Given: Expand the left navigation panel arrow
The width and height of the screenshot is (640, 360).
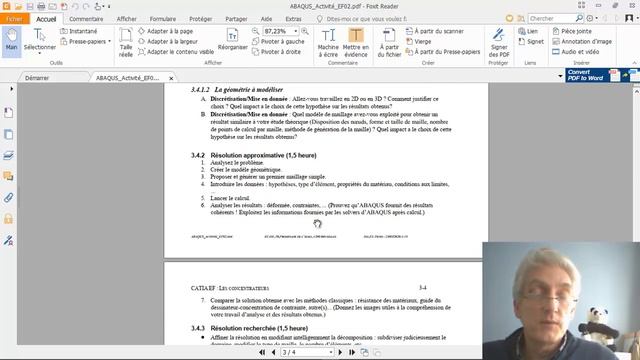Looking at the screenshot, I should click(11, 89).
